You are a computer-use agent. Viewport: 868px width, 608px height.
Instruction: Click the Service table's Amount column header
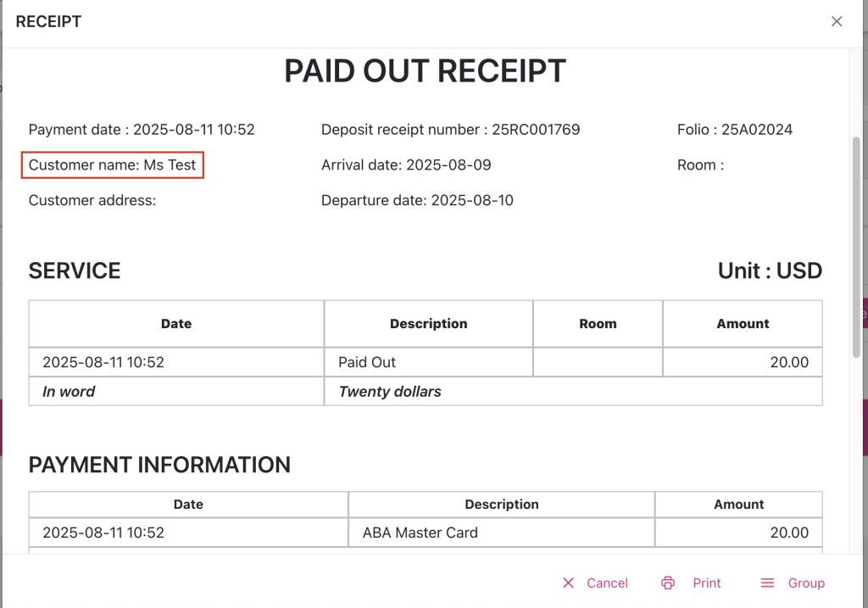(743, 324)
